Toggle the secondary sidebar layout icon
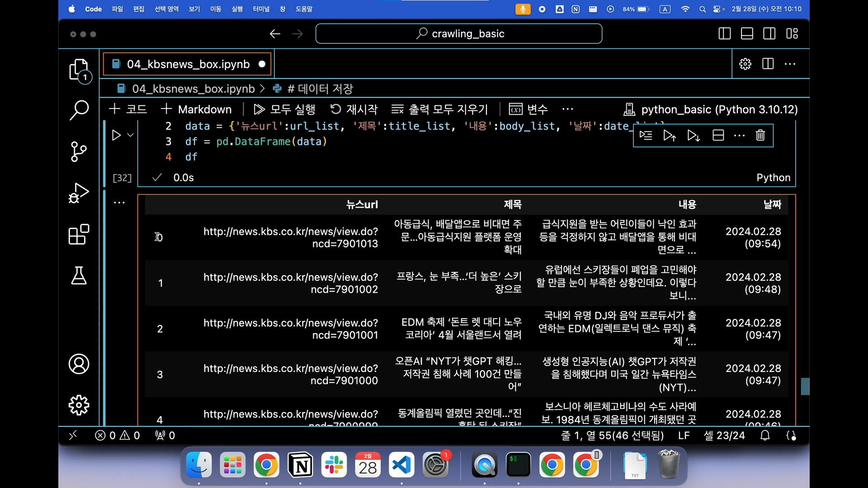This screenshot has height=488, width=868. coord(769,34)
